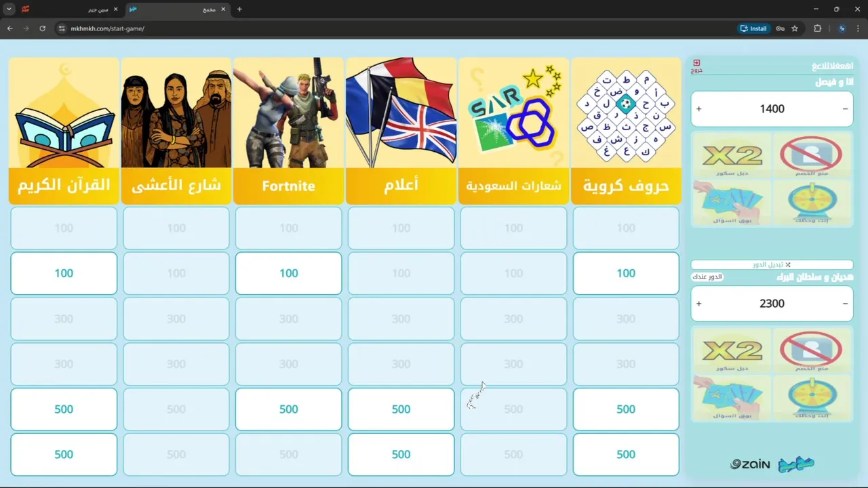Image resolution: width=868 pixels, height=488 pixels.
Task: Activate منع الخصم for هديان و سلطان team
Action: (811, 350)
